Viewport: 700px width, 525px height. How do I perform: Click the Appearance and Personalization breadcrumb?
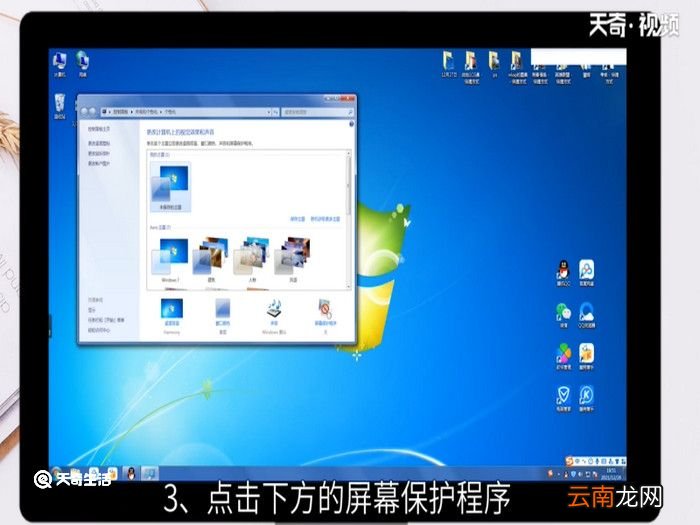click(146, 112)
